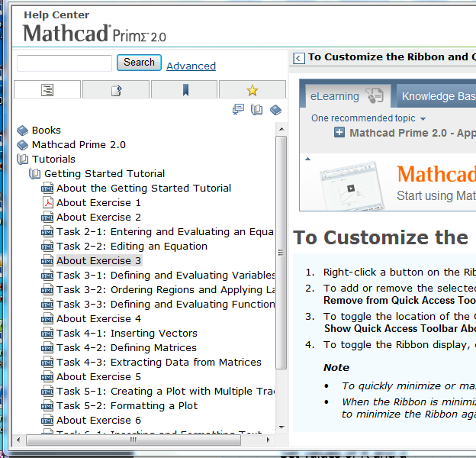Open Task 4-1: Inserting Vectors
This screenshot has width=476, height=458.
[127, 333]
